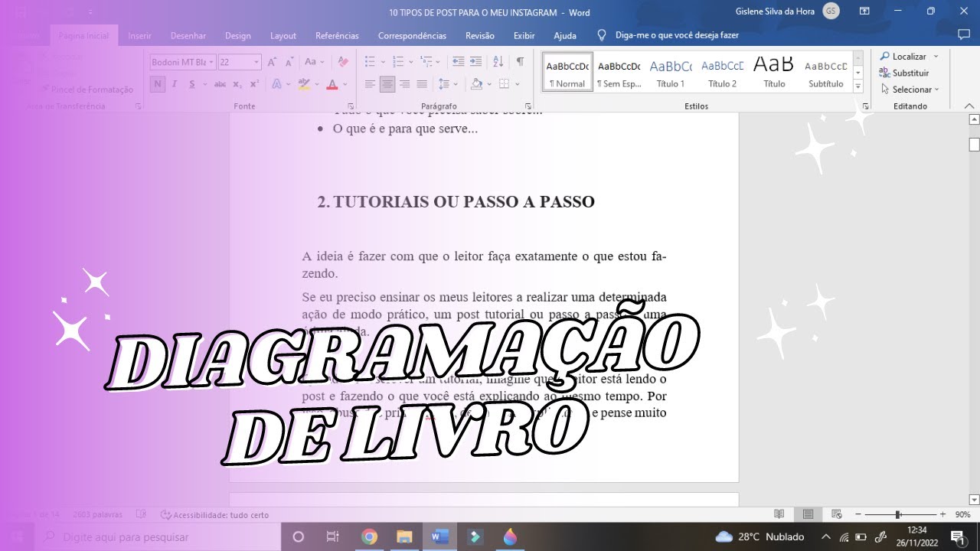Toggle center alignment

pyautogui.click(x=387, y=84)
